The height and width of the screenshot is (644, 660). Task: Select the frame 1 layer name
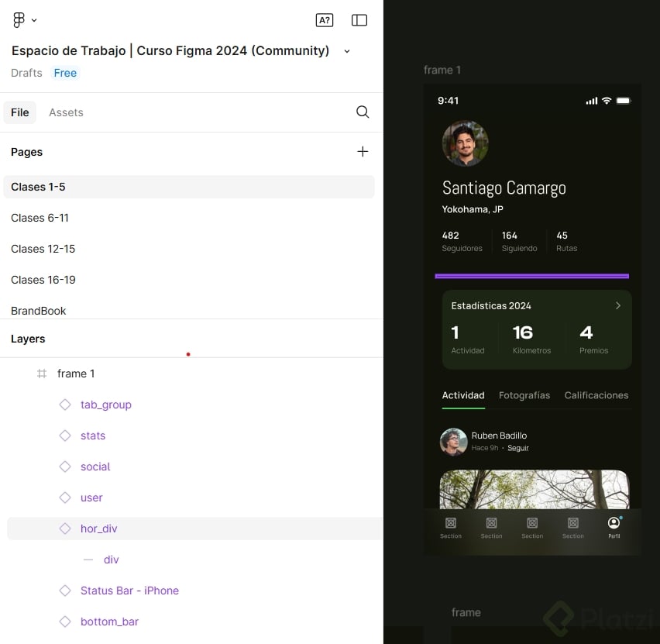(76, 374)
